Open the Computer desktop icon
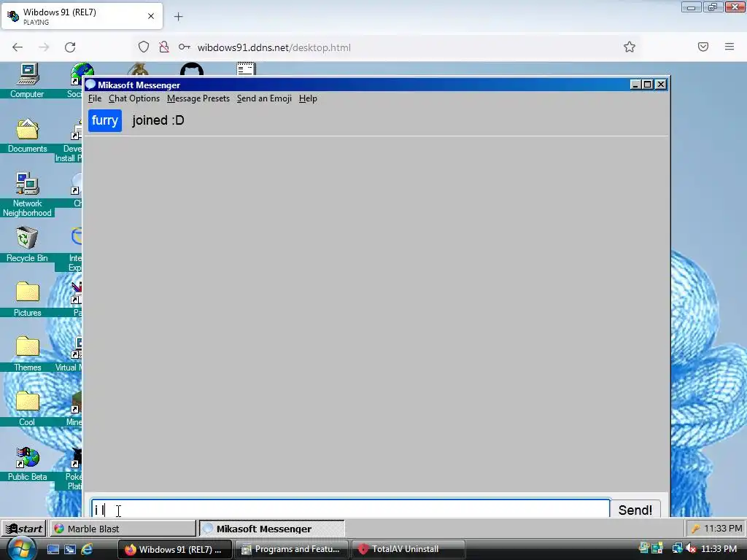Viewport: 747px width, 560px height. pyautogui.click(x=27, y=80)
